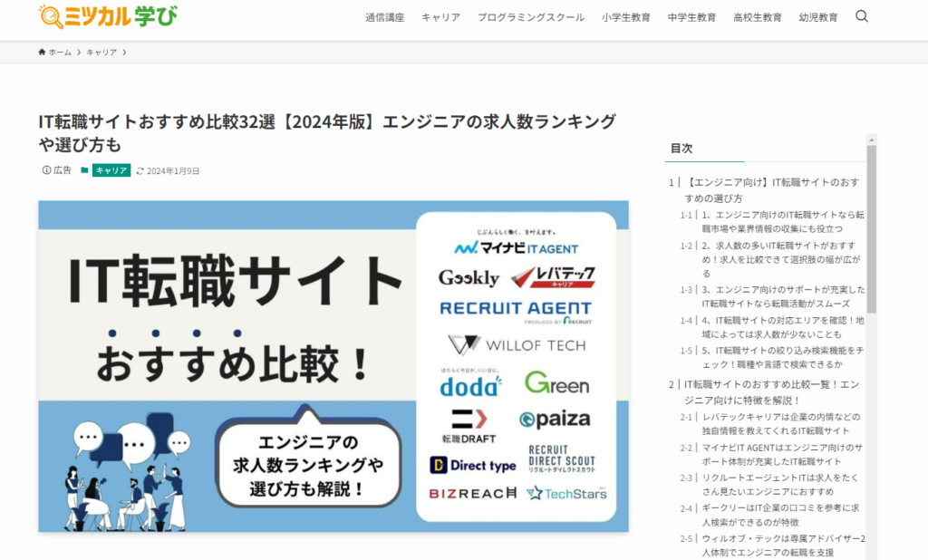Image resolution: width=928 pixels, height=560 pixels.
Task: Click the 広告 label text
Action: (x=63, y=170)
